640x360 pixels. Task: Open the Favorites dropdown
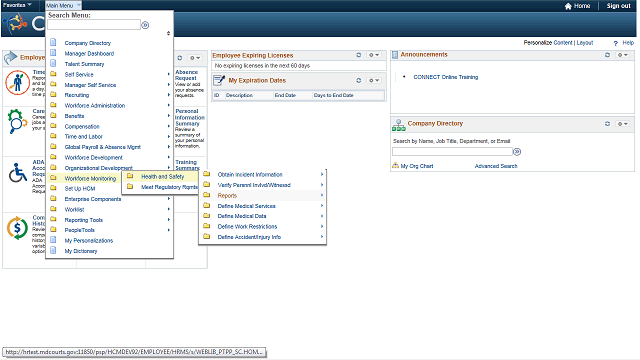tap(17, 5)
